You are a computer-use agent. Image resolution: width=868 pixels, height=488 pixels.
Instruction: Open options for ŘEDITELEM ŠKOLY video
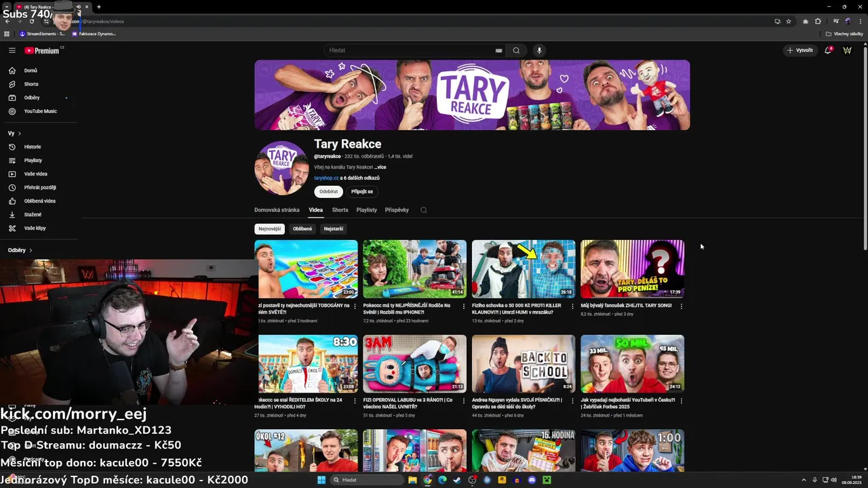coord(355,401)
